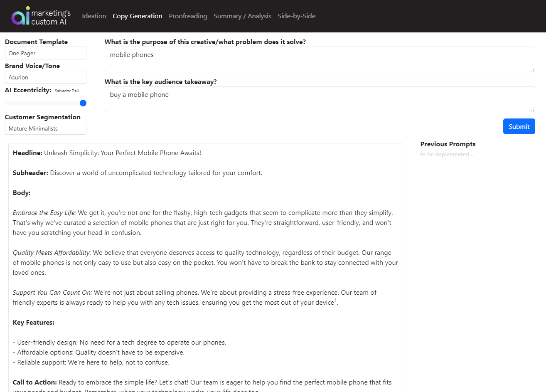Focus the creative purpose text box

pos(319,59)
